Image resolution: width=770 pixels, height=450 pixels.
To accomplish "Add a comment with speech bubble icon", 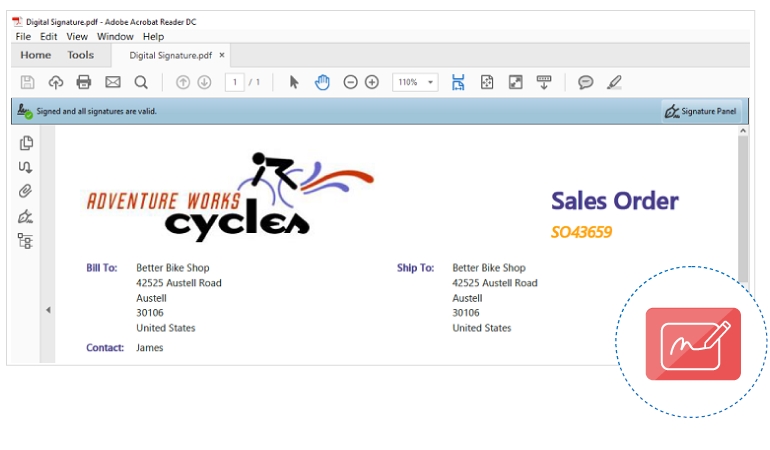I will [586, 82].
